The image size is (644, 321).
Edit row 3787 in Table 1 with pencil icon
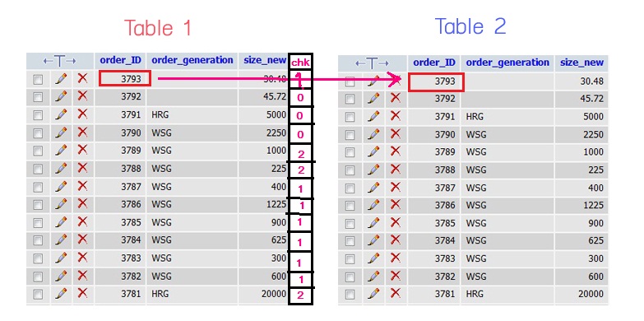[61, 187]
